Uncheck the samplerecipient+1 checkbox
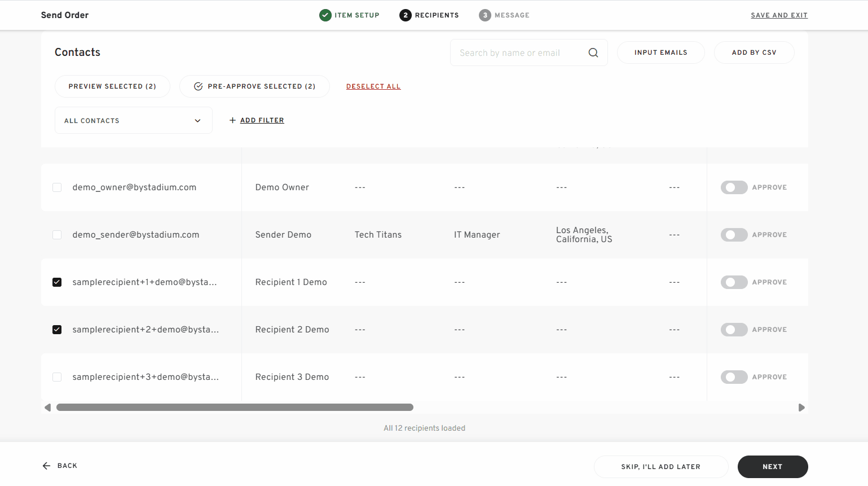 [x=57, y=282]
